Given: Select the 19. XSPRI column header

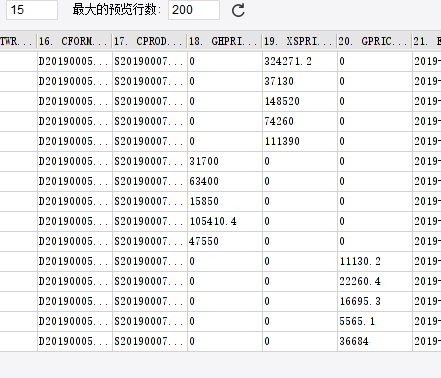Looking at the screenshot, I should click(300, 41).
